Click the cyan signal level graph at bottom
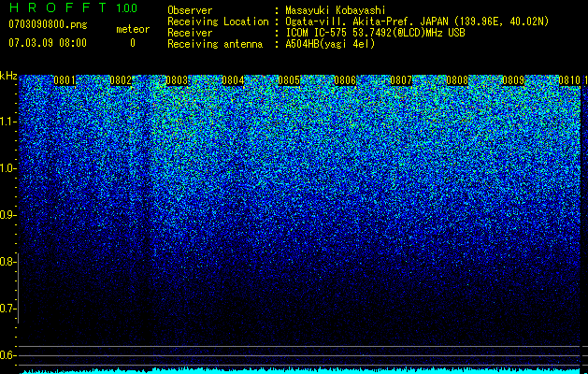This screenshot has height=374, width=588. [x=300, y=370]
